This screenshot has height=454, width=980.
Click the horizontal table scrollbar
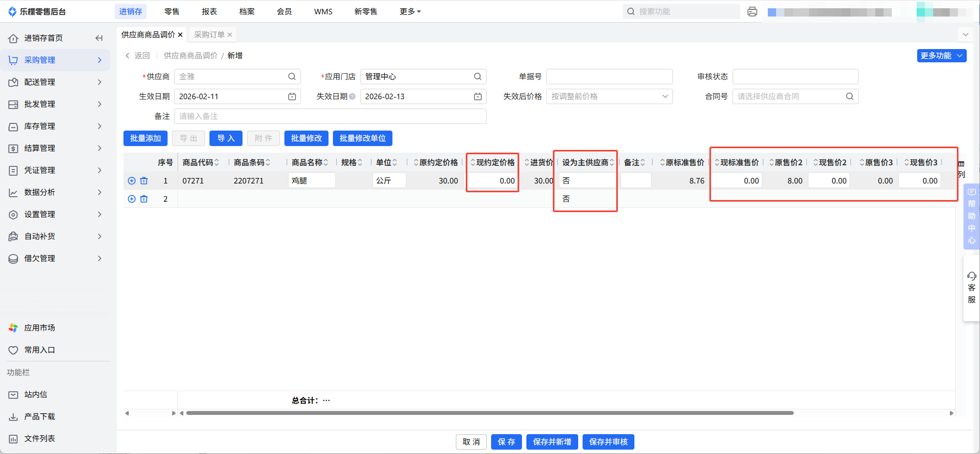489,413
